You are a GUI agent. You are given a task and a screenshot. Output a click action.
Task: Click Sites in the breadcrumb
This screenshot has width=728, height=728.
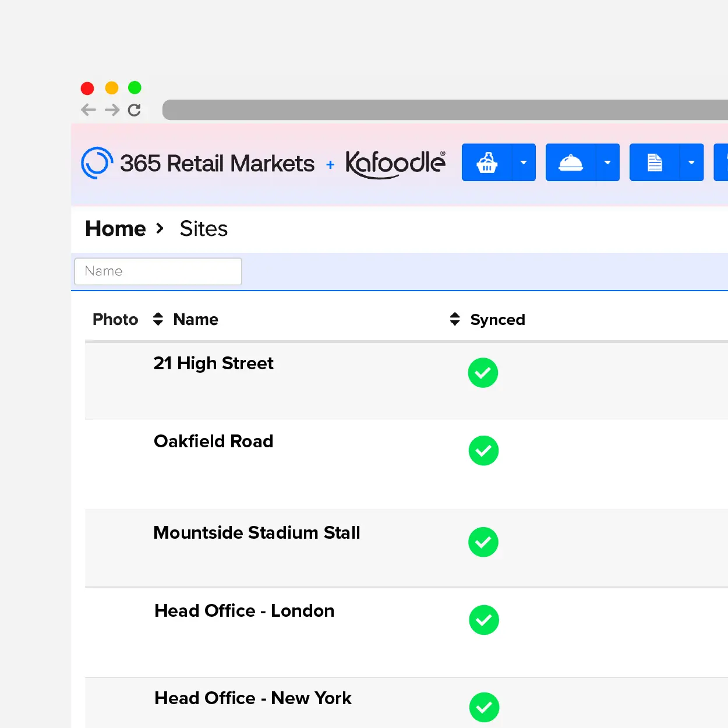pos(204,229)
